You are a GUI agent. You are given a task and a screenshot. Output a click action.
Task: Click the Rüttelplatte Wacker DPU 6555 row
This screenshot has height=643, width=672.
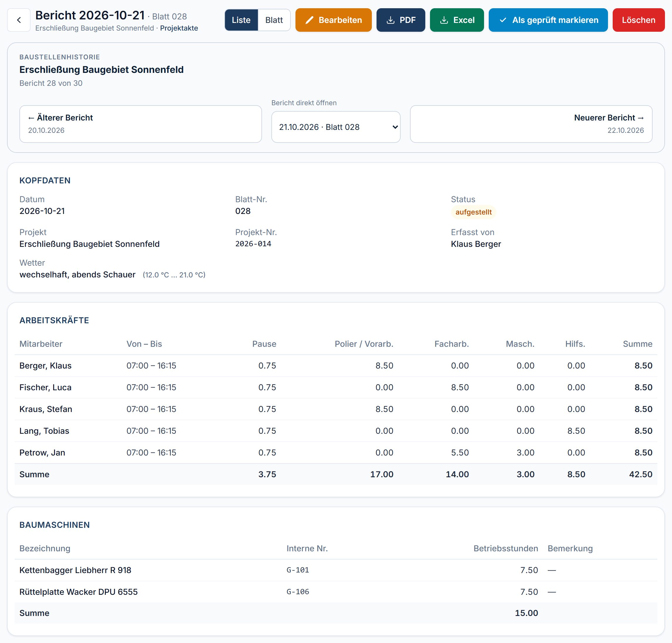pyautogui.click(x=336, y=592)
